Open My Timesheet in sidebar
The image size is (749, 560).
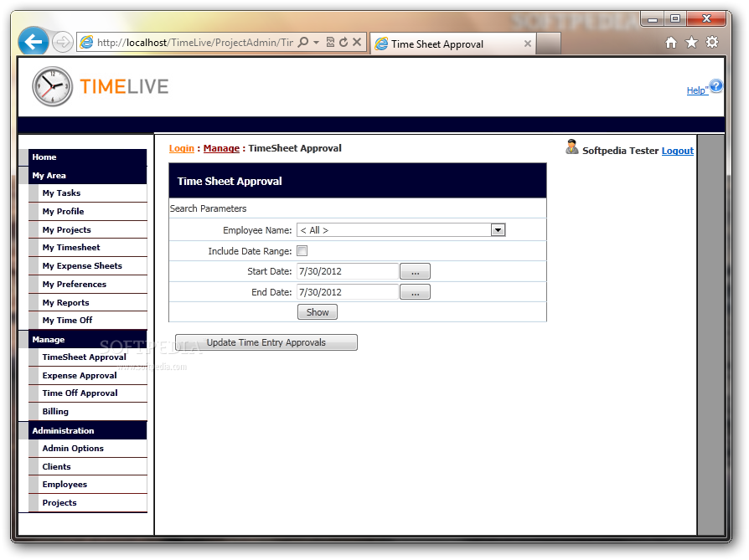(x=87, y=247)
